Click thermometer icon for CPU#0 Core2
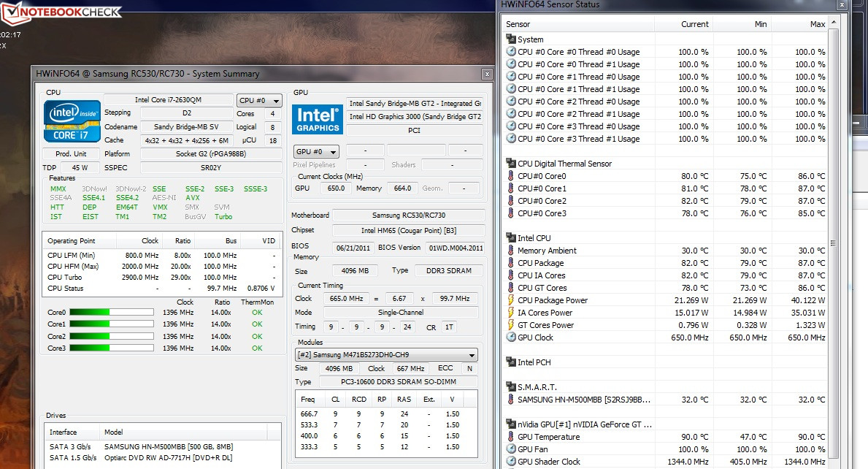Screen dimensions: 868x469 pos(511,200)
